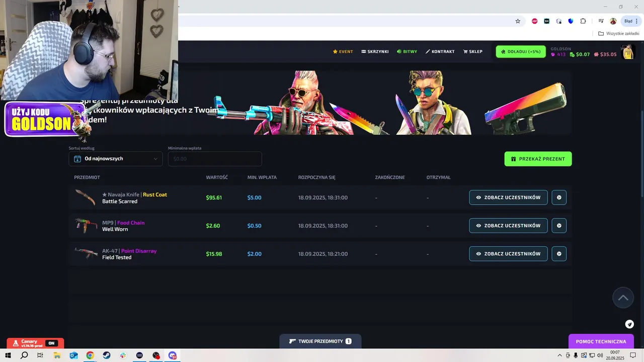Expand the AK-47 Point Disarray row chevron
Viewport: 644px width, 362px height.
559,254
